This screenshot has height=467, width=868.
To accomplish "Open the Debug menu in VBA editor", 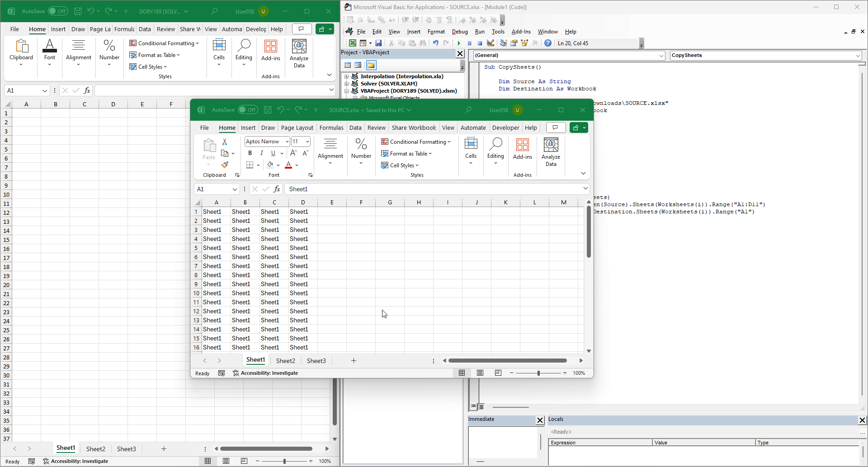I will (459, 32).
